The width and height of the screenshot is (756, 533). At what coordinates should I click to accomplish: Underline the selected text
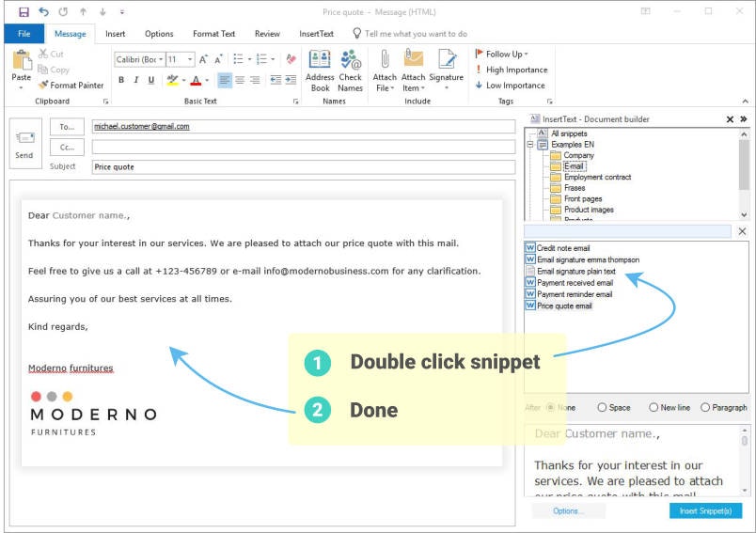(150, 80)
